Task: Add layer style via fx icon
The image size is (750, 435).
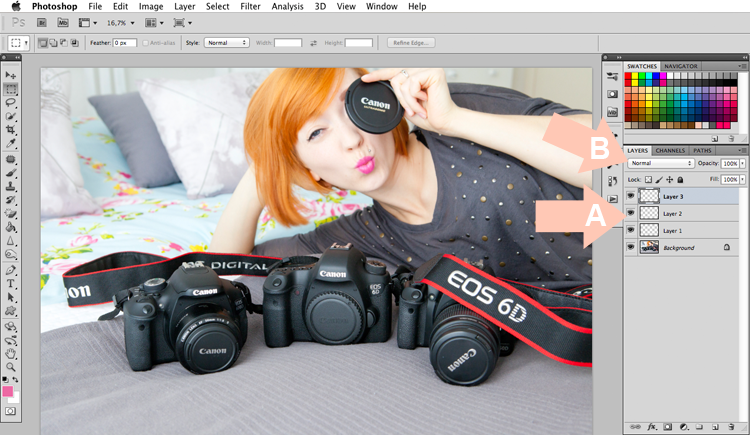Action: coord(651,427)
